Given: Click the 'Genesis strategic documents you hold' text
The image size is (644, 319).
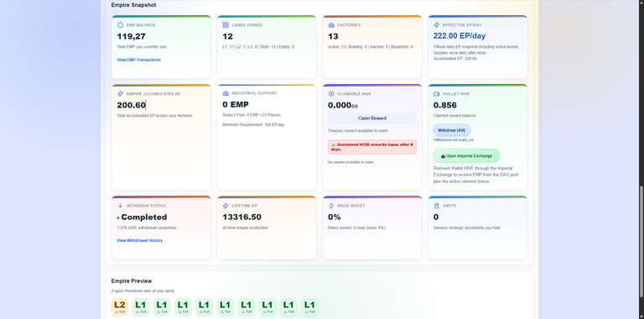Looking at the screenshot, I should tap(466, 227).
